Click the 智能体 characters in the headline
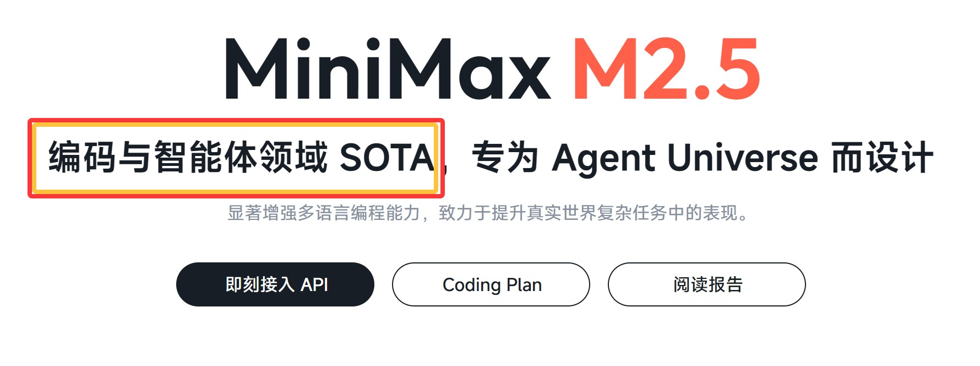Image resolution: width=980 pixels, height=366 pixels. pos(206,158)
